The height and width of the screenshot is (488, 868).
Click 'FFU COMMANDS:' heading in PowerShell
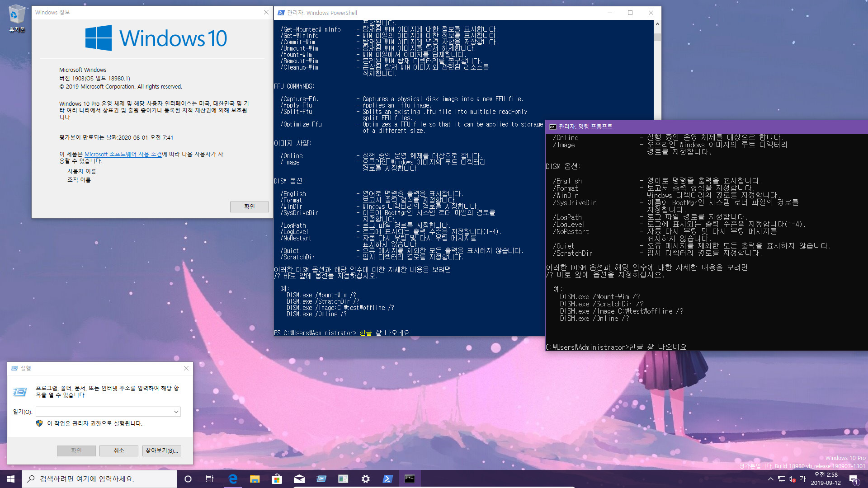(294, 86)
